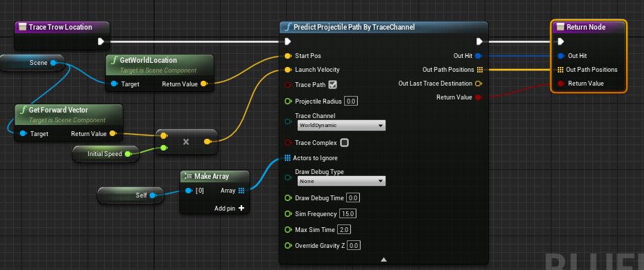Edit the Sim Frequency 15.0 field
Image resolution: width=644 pixels, height=270 pixels.
(x=348, y=214)
